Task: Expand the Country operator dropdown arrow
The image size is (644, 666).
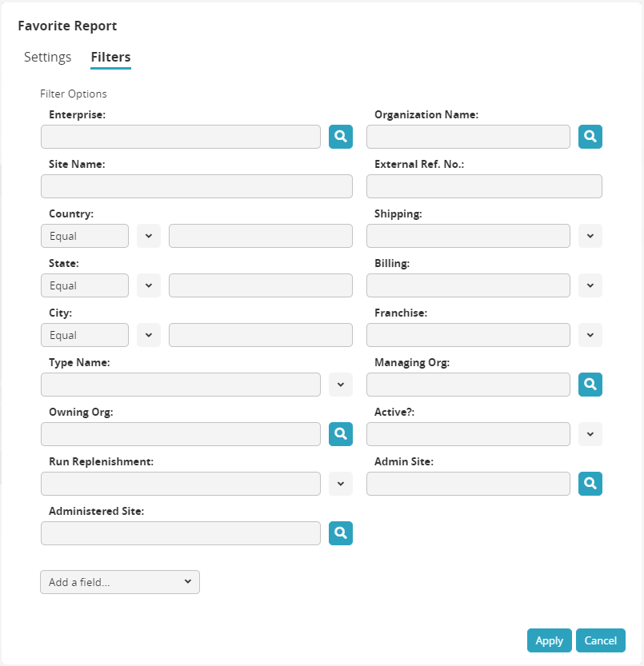Action: (149, 236)
